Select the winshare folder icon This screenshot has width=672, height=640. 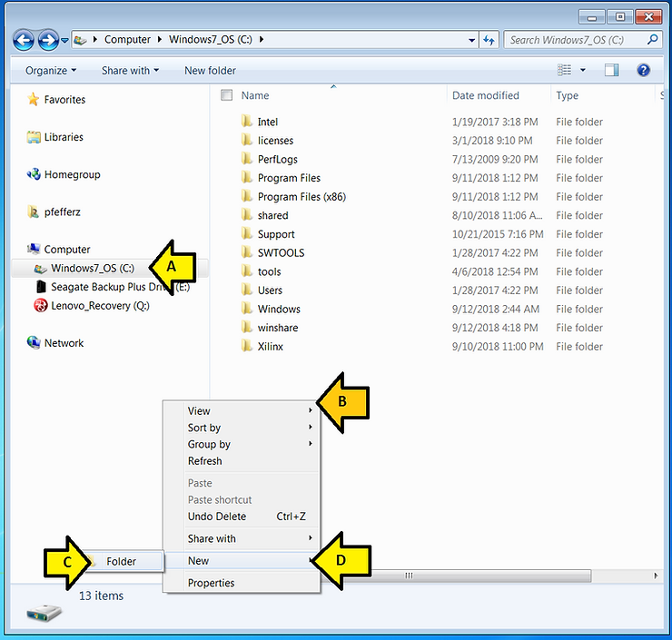click(246, 328)
